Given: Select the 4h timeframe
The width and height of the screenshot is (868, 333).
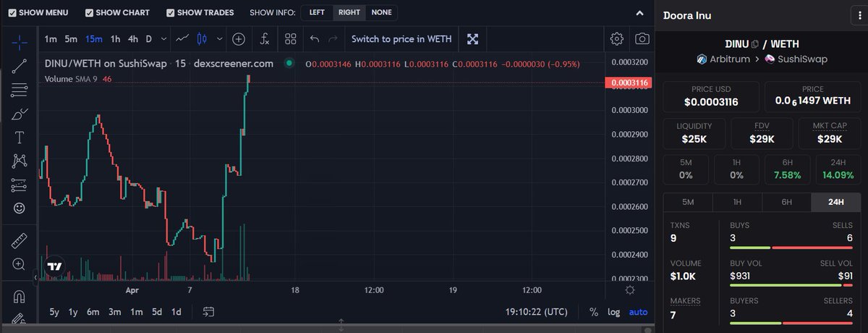Looking at the screenshot, I should pyautogui.click(x=133, y=38).
